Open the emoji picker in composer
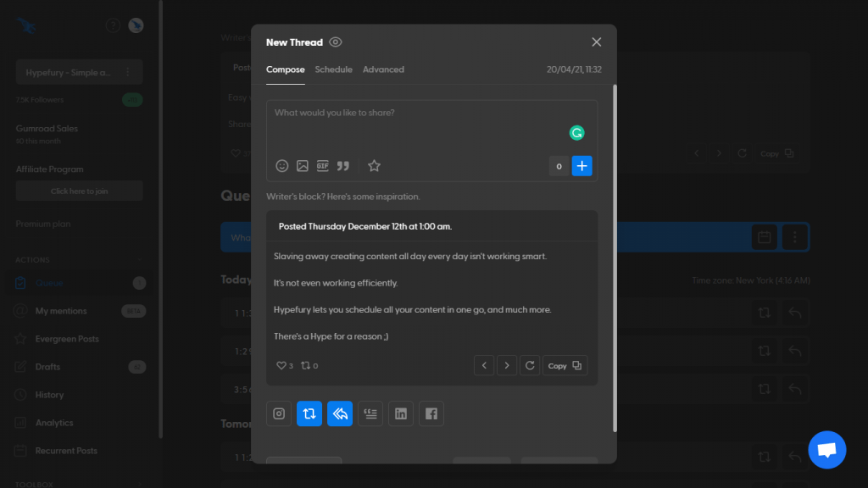Viewport: 868px width, 488px height. pyautogui.click(x=282, y=166)
